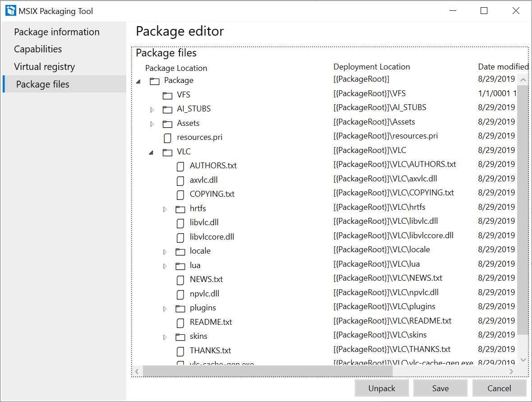Click the THANKS.txt file icon
Image resolution: width=532 pixels, height=402 pixels.
(x=180, y=351)
